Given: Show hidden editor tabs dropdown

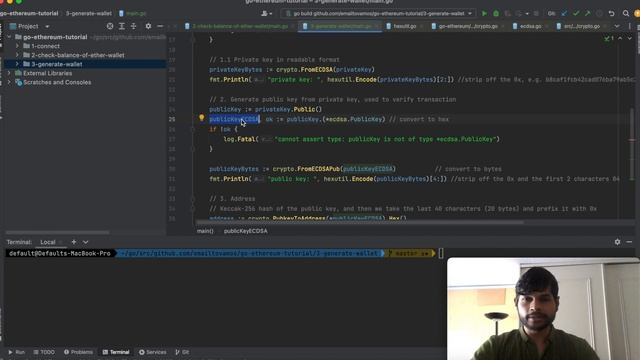Looking at the screenshot, I should pos(617,26).
